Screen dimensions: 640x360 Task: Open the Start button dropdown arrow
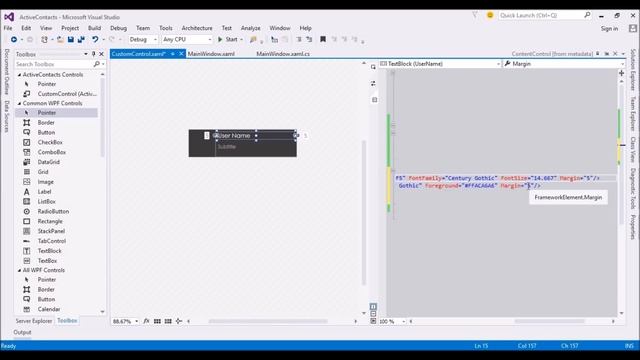pyautogui.click(x=241, y=40)
